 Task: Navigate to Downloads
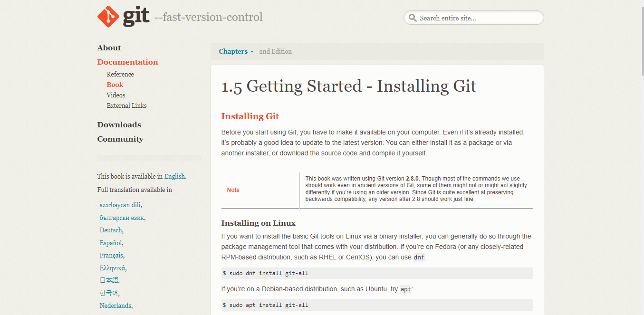pos(119,124)
